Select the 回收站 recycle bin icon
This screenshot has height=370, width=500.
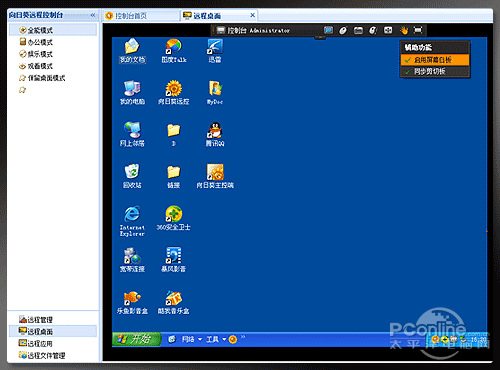[x=132, y=176]
